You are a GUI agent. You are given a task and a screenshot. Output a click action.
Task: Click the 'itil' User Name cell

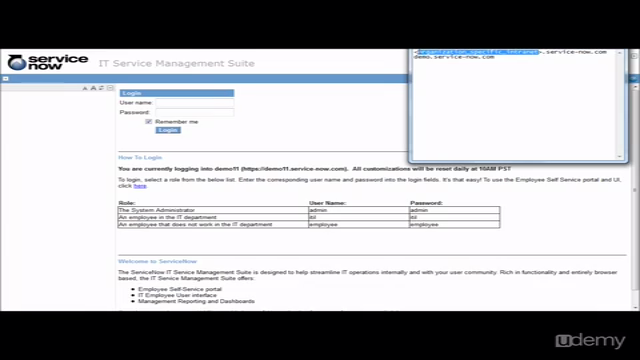359,217
